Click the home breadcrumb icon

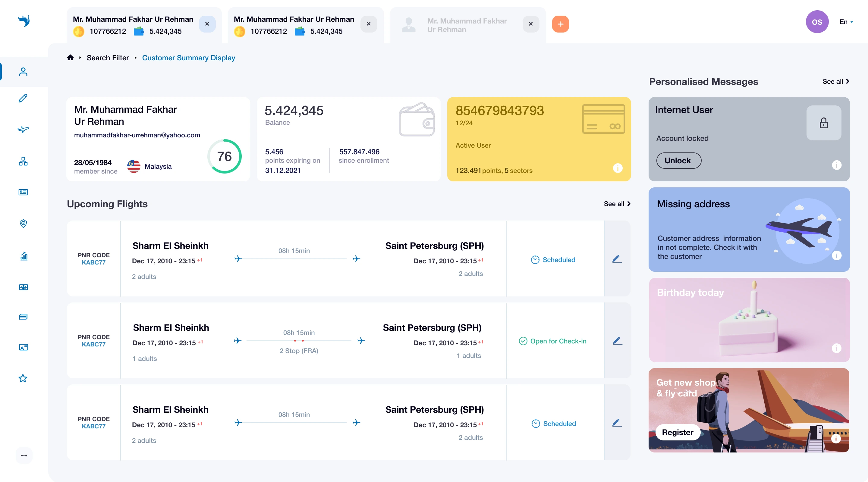point(70,58)
